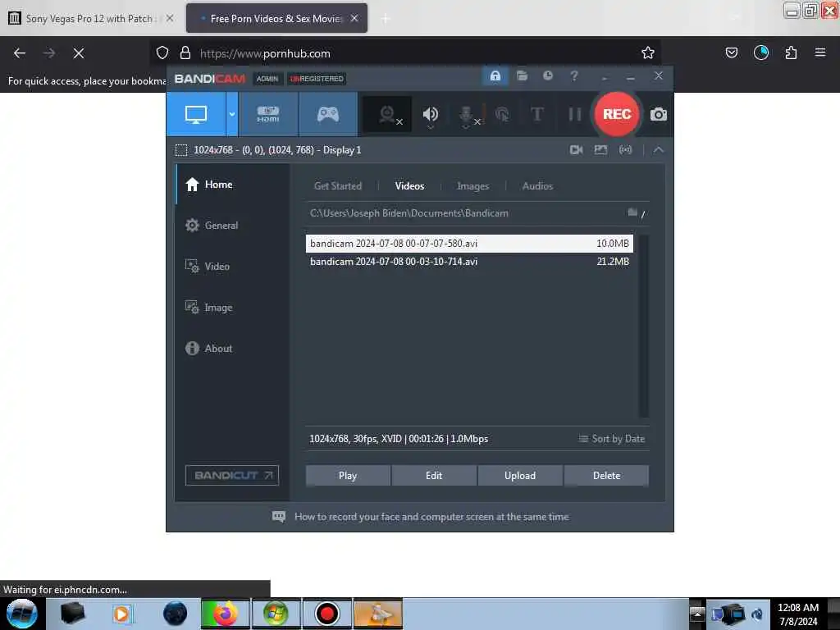Screen dimensions: 840x630
Task: Open Bandicam help question mark
Action: 573,76
